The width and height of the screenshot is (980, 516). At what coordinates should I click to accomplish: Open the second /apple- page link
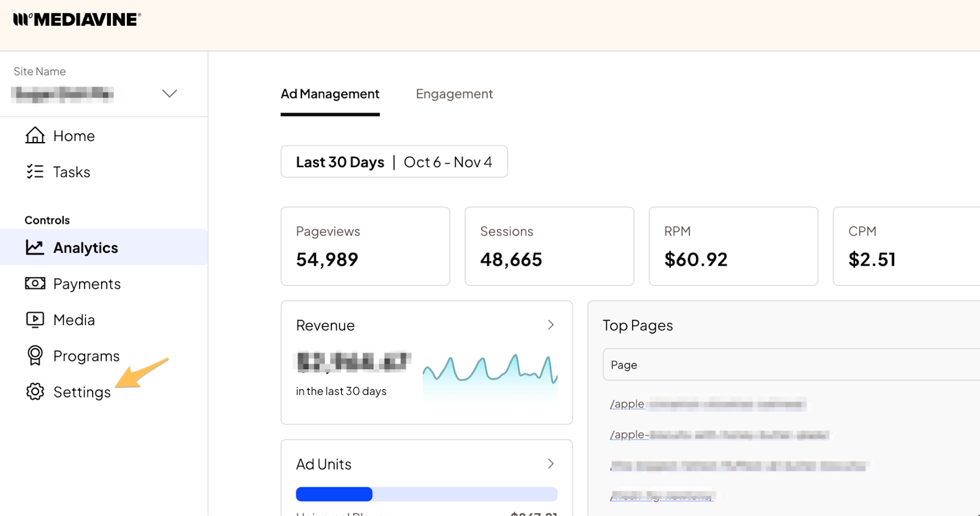point(629,435)
